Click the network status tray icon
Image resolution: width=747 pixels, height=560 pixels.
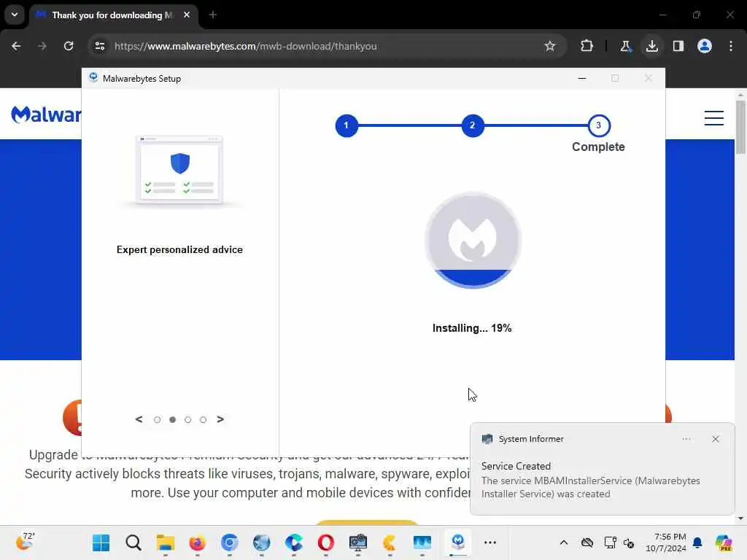pyautogui.click(x=610, y=542)
